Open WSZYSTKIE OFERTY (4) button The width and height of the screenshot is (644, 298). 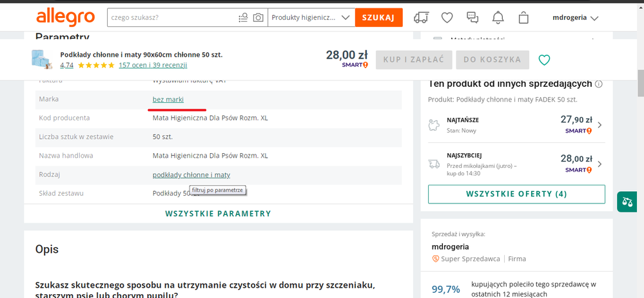point(516,194)
